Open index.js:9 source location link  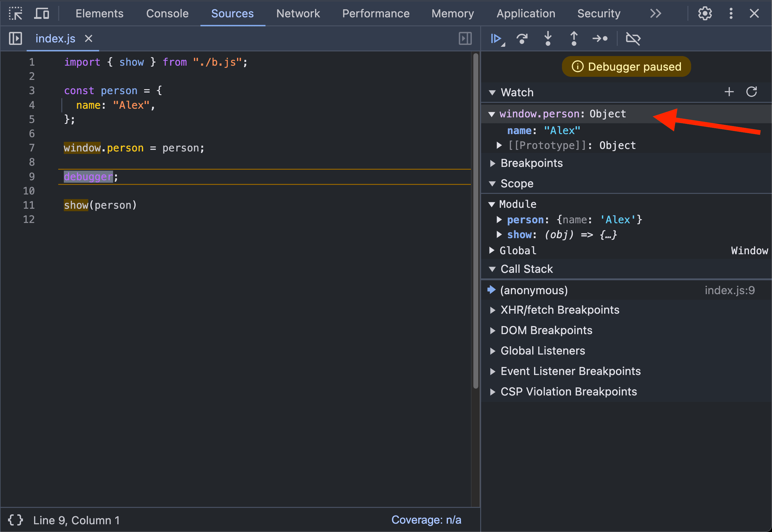pyautogui.click(x=730, y=290)
